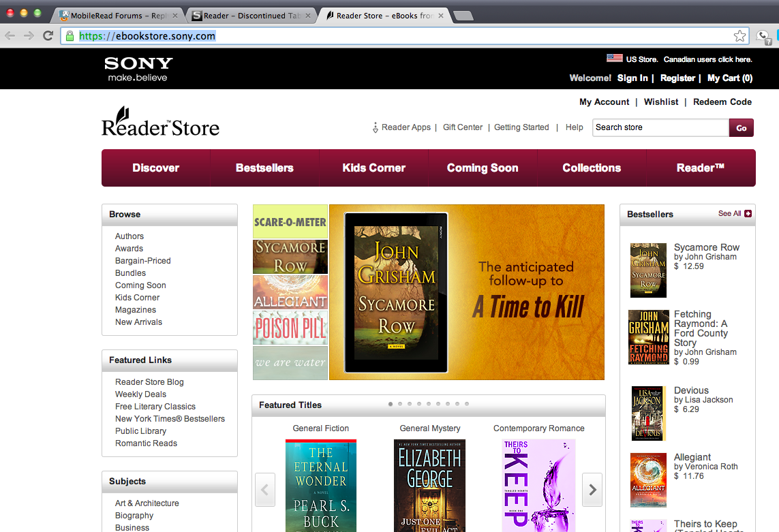Open New York Times® Bestsellers link
This screenshot has height=532, width=779.
pyautogui.click(x=170, y=419)
